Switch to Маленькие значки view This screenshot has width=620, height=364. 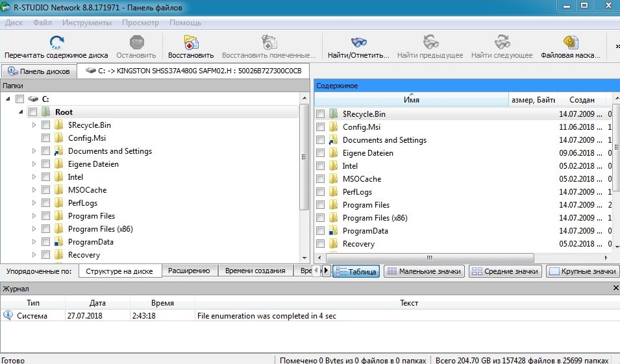click(425, 271)
